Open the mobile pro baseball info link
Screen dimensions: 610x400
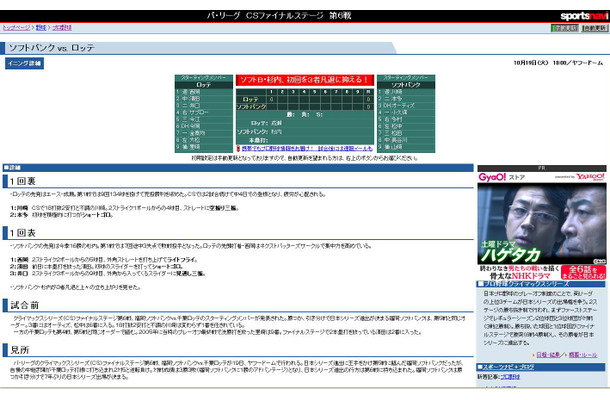point(307,149)
